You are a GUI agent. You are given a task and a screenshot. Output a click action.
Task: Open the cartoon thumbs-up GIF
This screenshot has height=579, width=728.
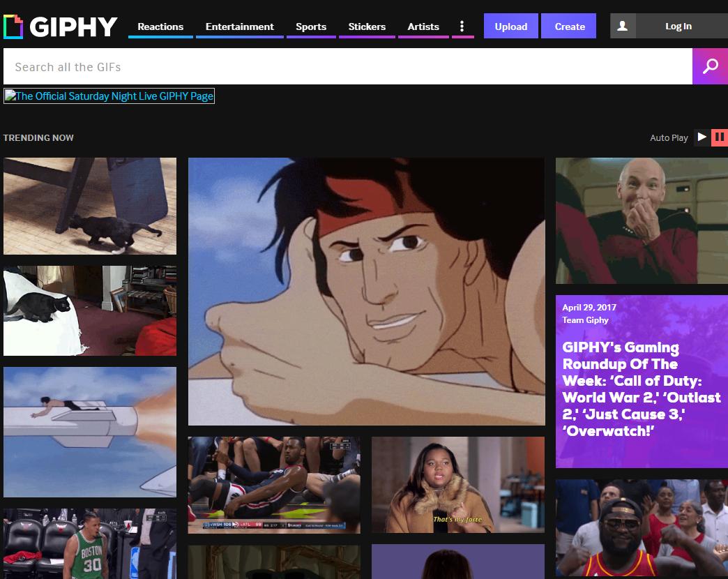click(x=366, y=291)
